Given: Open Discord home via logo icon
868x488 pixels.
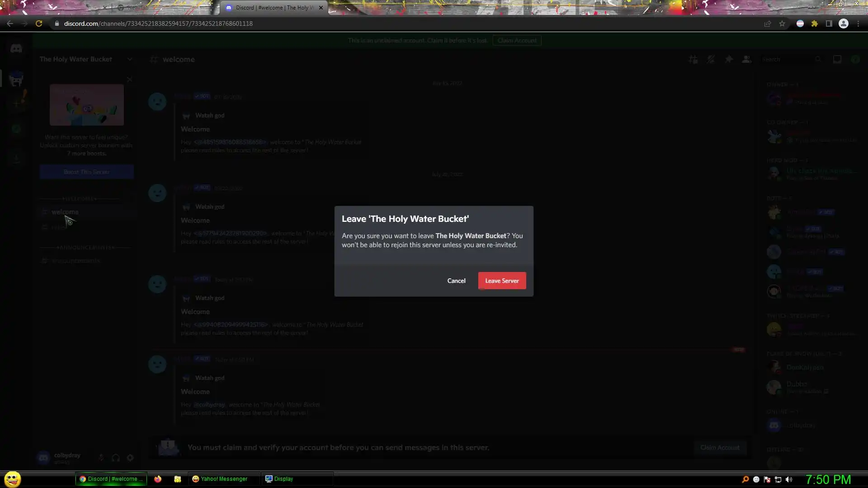Looking at the screenshot, I should coord(16,48).
